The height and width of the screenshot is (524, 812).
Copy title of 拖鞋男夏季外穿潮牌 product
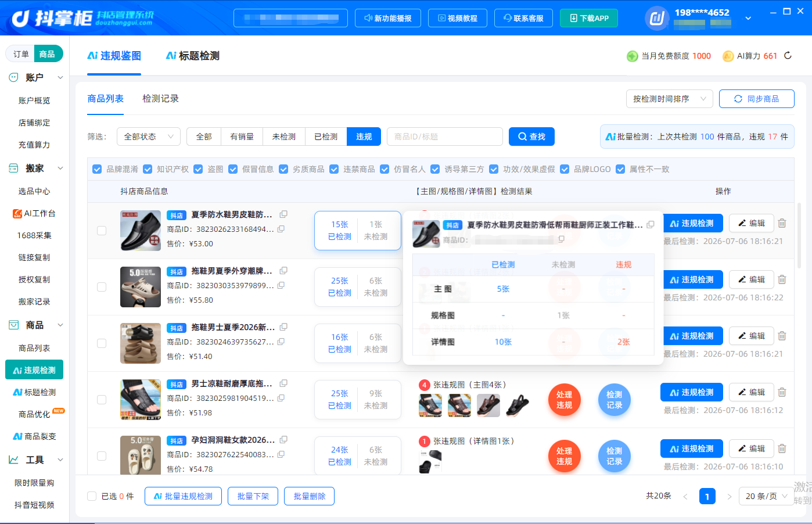pos(283,271)
